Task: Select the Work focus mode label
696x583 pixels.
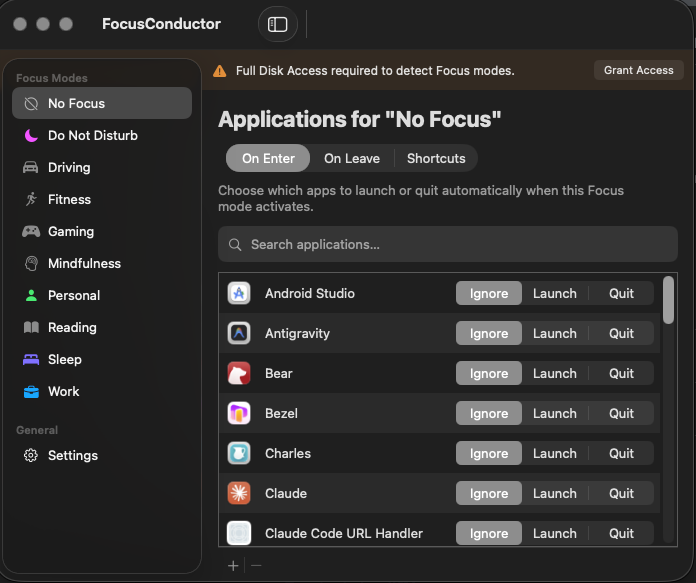Action: 64,391
